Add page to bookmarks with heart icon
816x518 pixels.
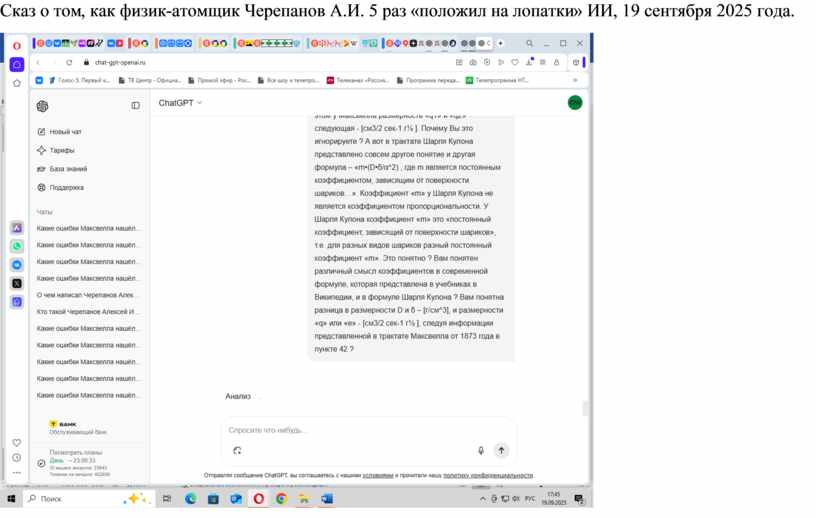click(x=515, y=62)
